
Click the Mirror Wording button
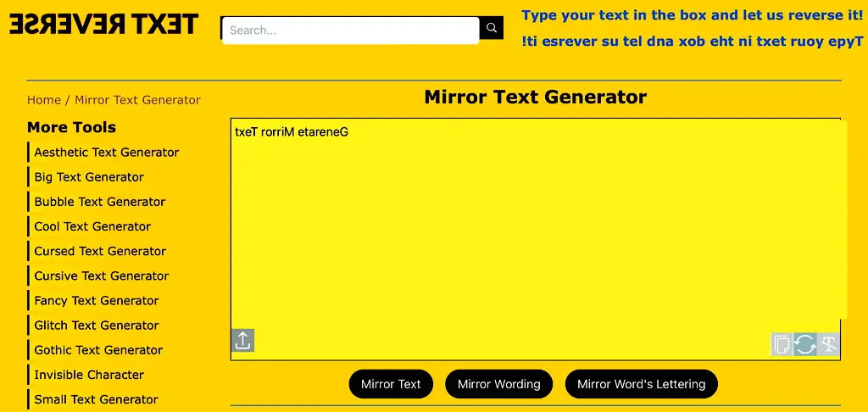(498, 384)
